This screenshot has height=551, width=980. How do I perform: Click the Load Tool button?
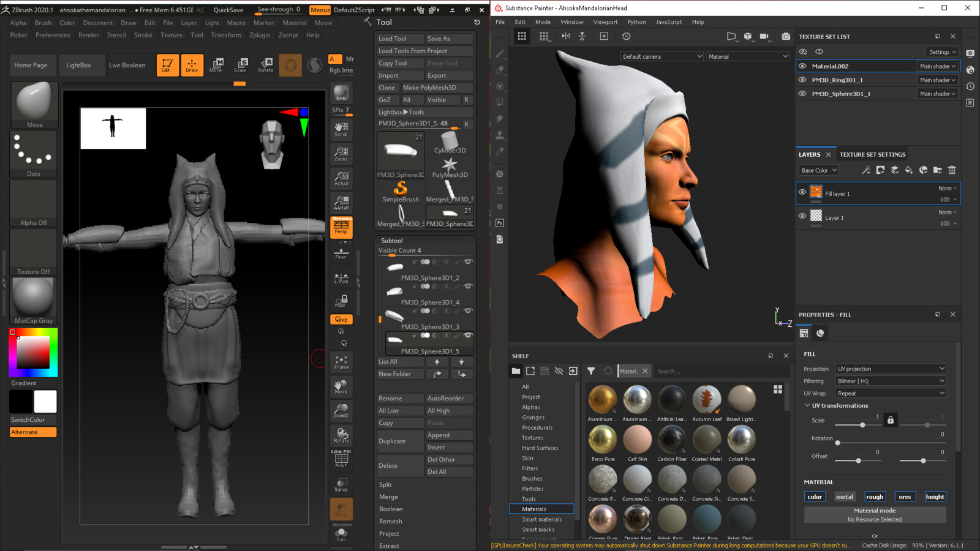(400, 39)
